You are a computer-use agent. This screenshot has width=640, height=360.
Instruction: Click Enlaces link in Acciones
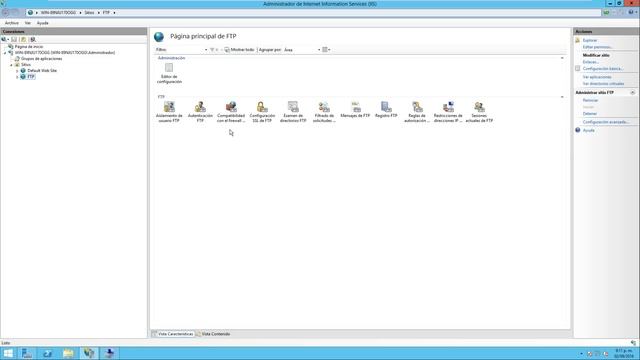pos(591,62)
